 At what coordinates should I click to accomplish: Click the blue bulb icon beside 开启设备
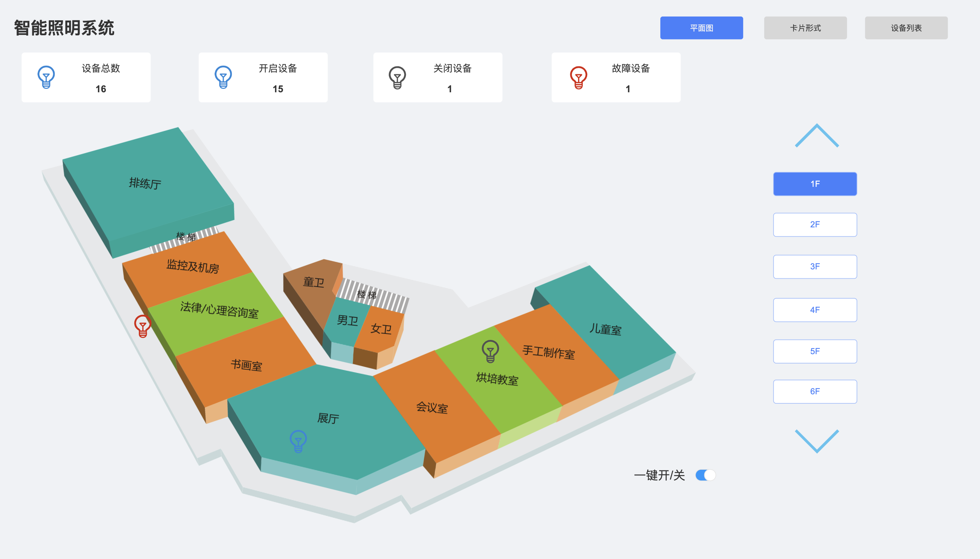[x=223, y=77]
